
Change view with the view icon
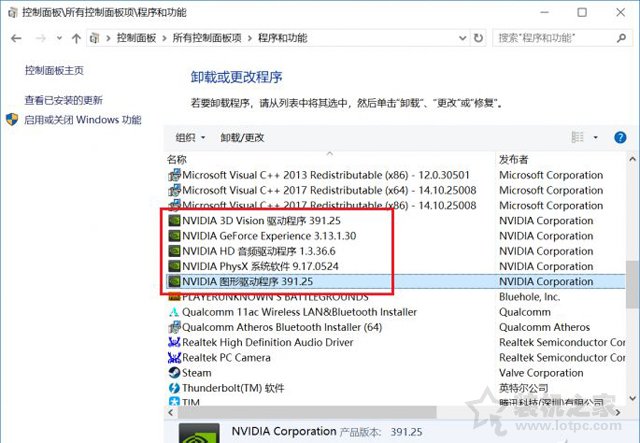pyautogui.click(x=577, y=137)
